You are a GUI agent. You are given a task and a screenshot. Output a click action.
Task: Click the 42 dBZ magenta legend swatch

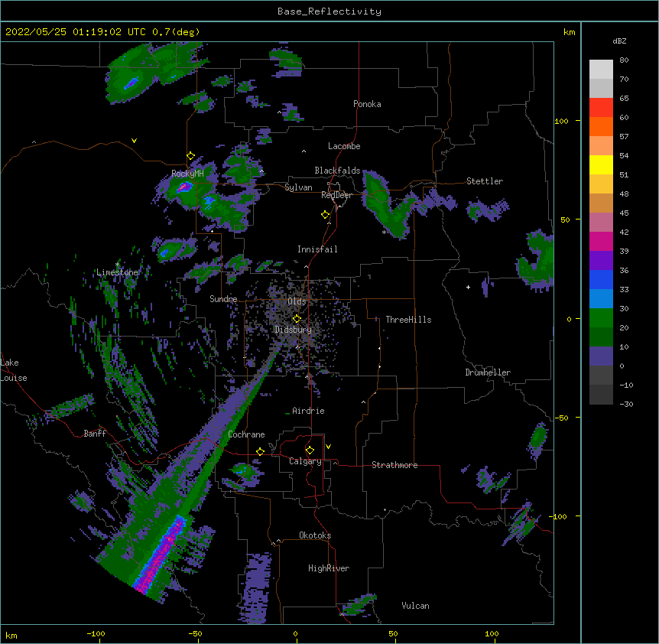click(x=601, y=241)
